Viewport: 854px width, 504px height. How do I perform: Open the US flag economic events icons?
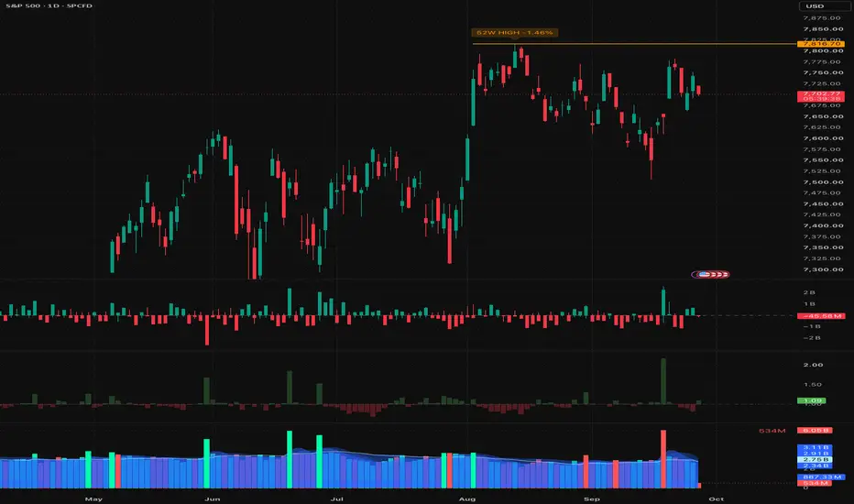point(710,274)
